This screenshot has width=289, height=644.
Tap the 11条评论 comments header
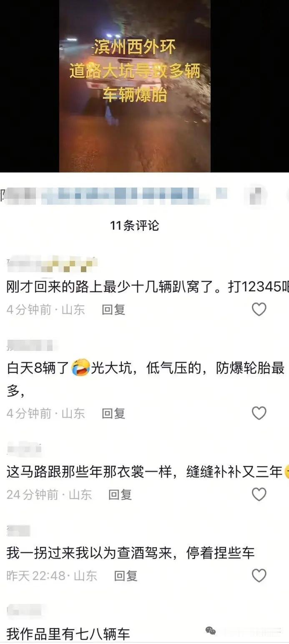click(x=135, y=226)
